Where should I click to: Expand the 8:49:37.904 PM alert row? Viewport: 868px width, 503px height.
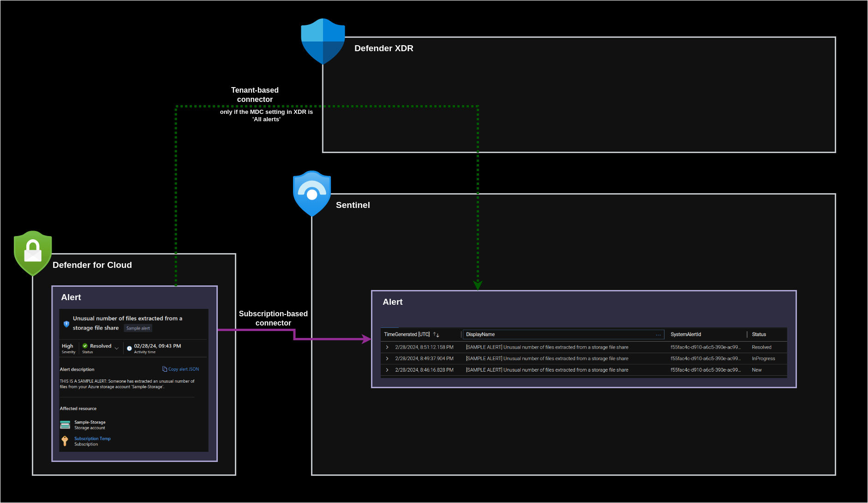(387, 359)
